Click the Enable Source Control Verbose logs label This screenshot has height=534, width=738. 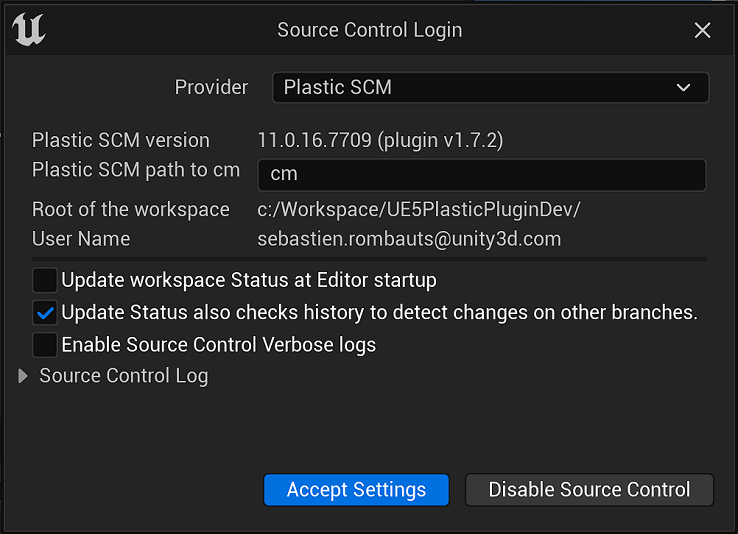tap(219, 345)
